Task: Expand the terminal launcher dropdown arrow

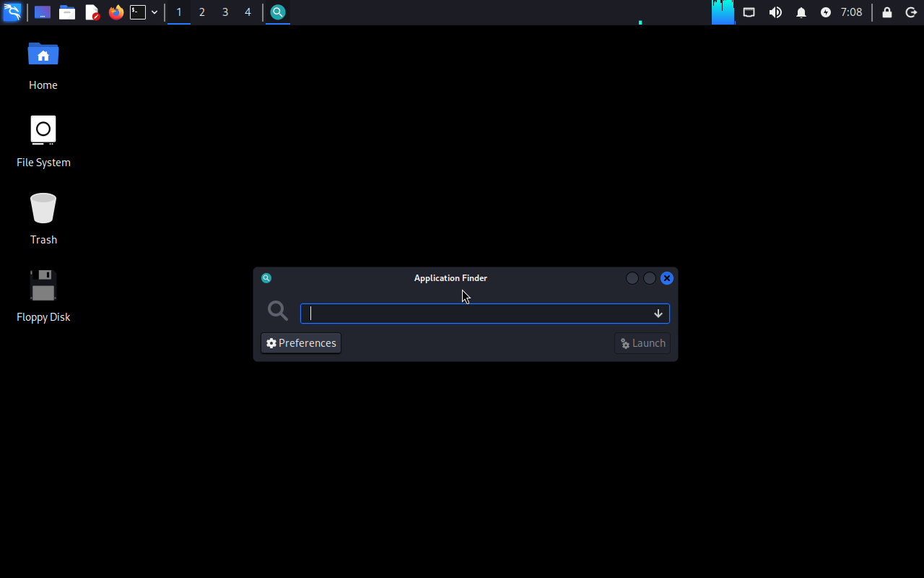Action: point(154,12)
